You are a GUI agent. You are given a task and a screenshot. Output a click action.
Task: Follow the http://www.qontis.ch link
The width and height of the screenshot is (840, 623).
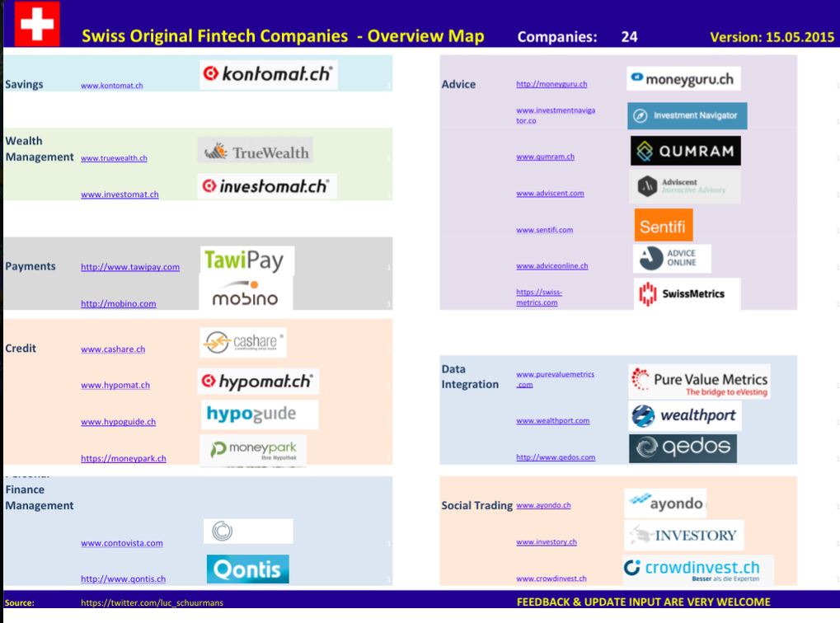click(x=123, y=578)
